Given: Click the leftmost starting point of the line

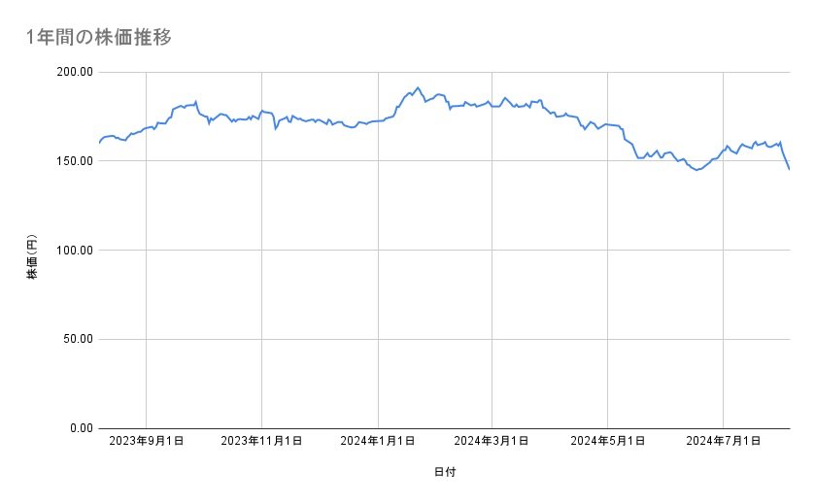Looking at the screenshot, I should click(99, 143).
